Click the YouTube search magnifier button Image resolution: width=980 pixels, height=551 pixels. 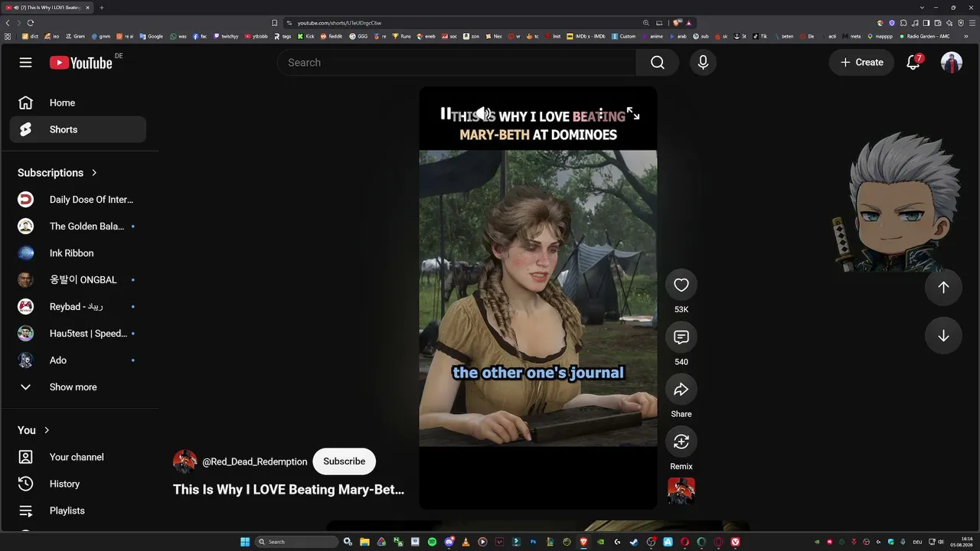coord(658,63)
